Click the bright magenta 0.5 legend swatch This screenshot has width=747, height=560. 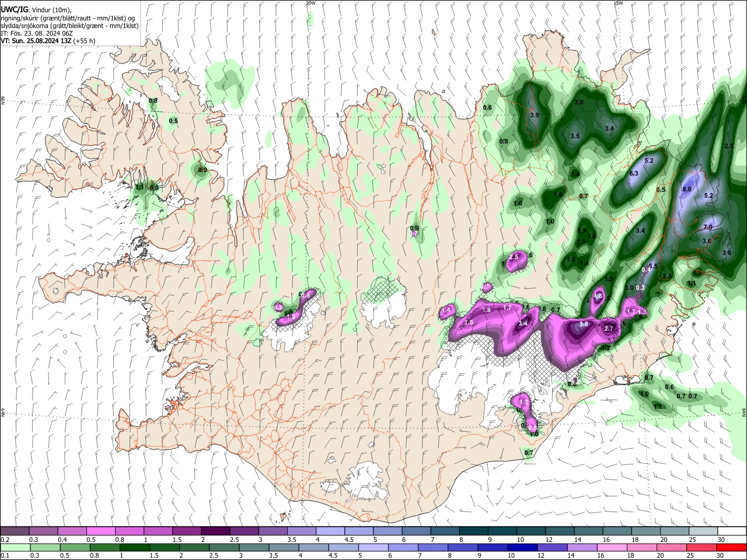pos(100,531)
